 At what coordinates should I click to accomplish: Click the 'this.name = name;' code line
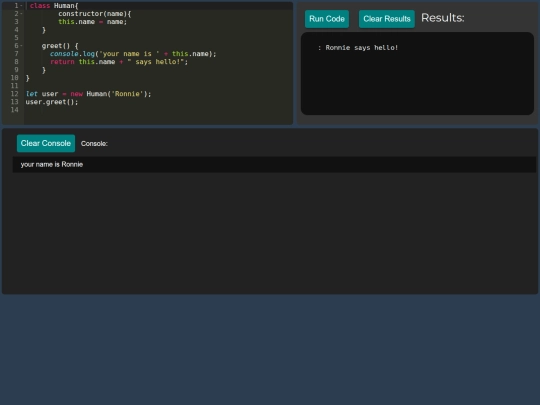click(x=93, y=22)
